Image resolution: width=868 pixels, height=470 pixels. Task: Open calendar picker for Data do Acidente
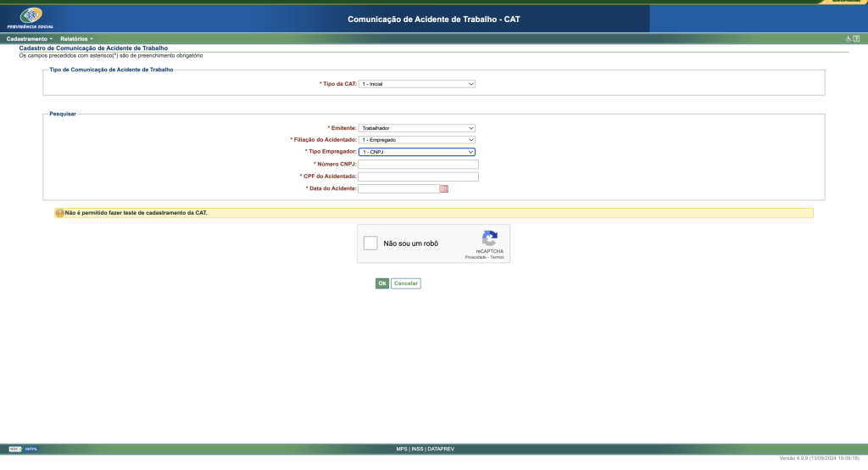443,188
